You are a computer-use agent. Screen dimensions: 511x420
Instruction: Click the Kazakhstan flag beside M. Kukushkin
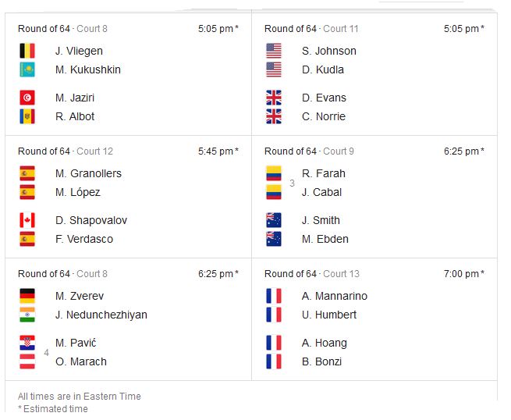point(27,69)
